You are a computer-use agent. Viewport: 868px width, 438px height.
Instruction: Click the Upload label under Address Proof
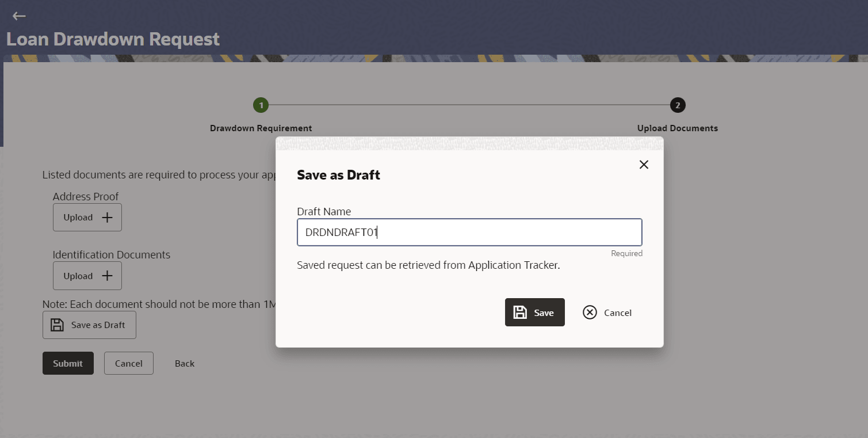point(78,218)
